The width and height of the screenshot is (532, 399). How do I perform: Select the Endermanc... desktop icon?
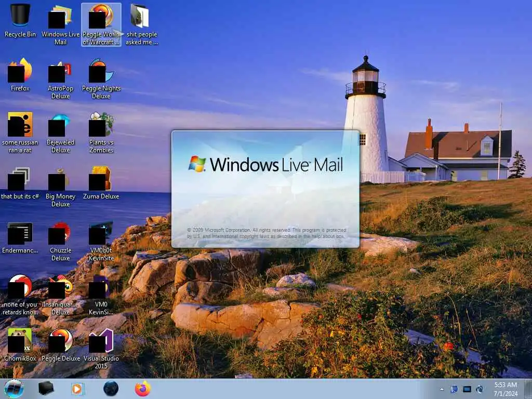tap(20, 237)
